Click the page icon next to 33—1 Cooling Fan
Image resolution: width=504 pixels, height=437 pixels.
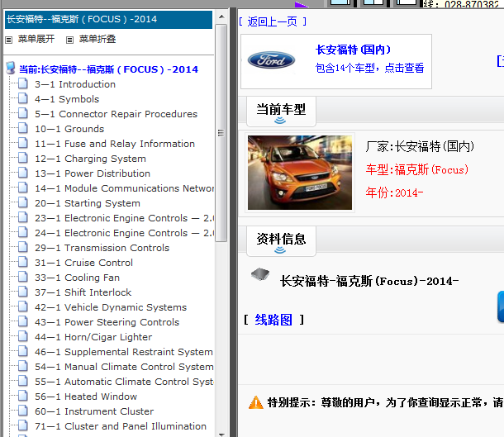23,277
